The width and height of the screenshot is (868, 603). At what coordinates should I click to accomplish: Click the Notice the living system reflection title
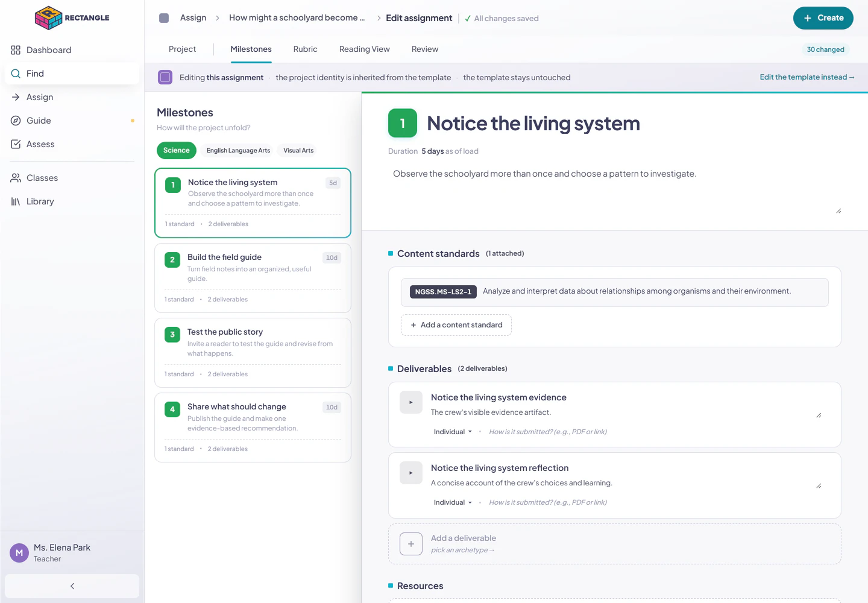[x=500, y=468]
